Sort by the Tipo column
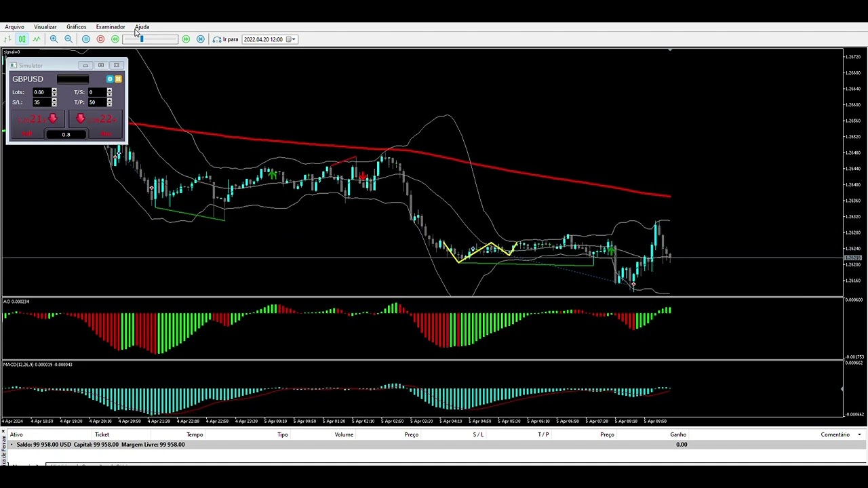Viewport: 868px width, 488px height. coord(282,434)
